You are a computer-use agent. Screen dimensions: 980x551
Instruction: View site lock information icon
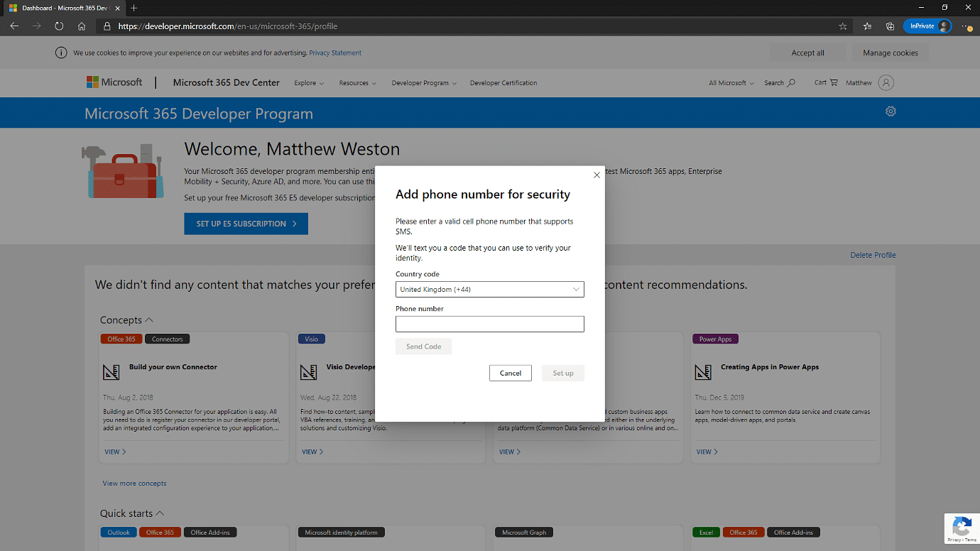pyautogui.click(x=107, y=26)
